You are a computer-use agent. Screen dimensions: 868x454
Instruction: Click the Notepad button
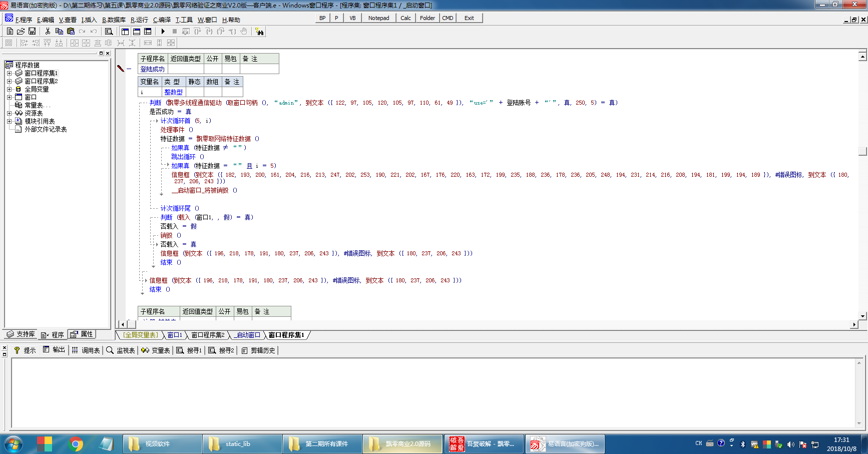click(378, 18)
